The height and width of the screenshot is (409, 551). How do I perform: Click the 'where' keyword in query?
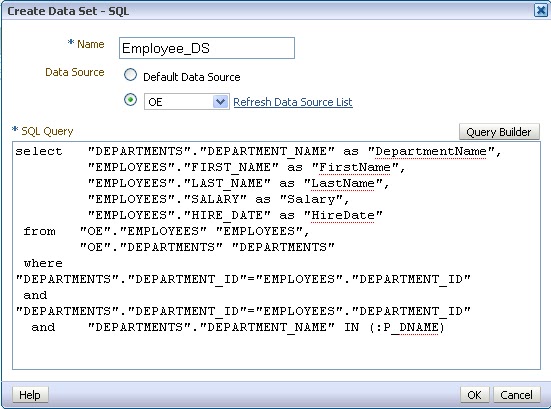43,264
